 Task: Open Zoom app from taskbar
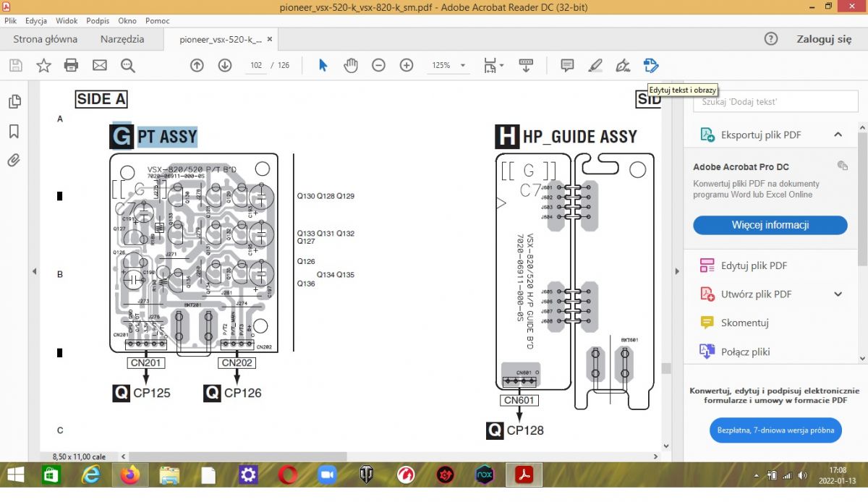328,475
